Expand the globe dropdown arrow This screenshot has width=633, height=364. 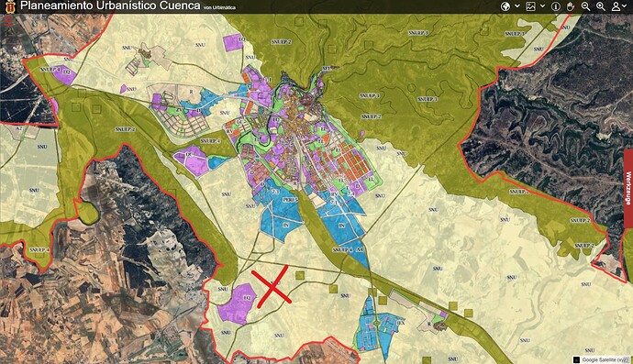coord(517,6)
